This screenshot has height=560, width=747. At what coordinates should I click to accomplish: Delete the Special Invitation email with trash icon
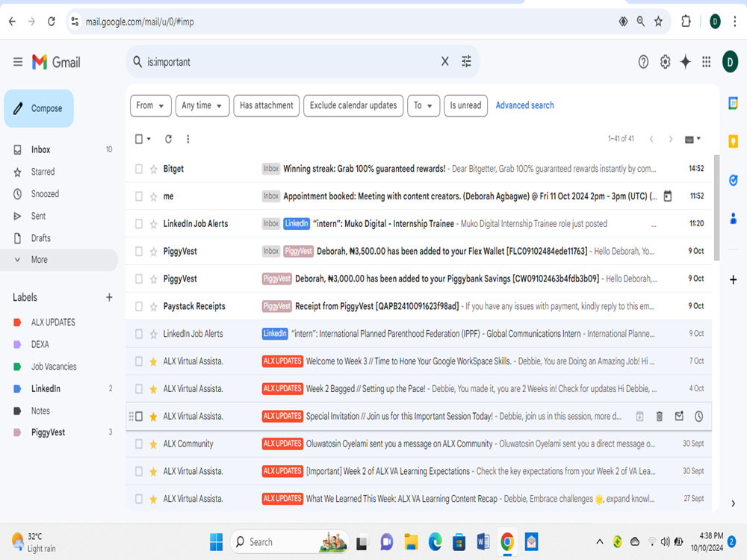click(660, 416)
